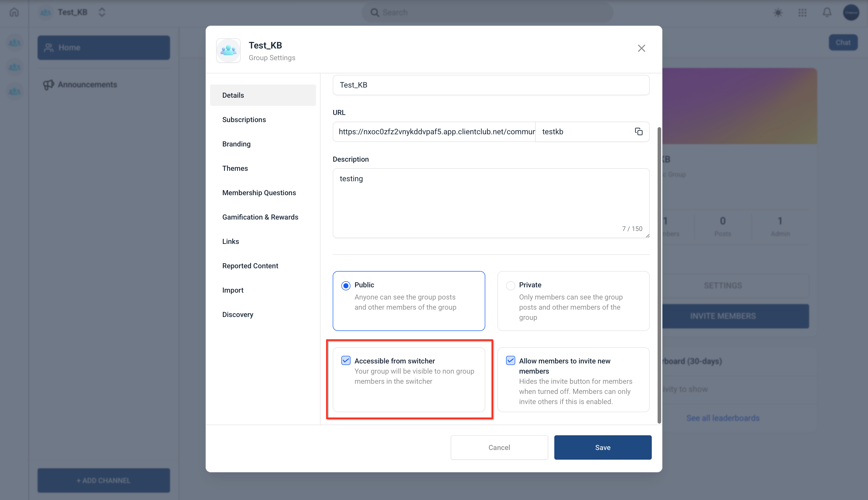
Task: Open the apps grid menu
Action: 803,13
